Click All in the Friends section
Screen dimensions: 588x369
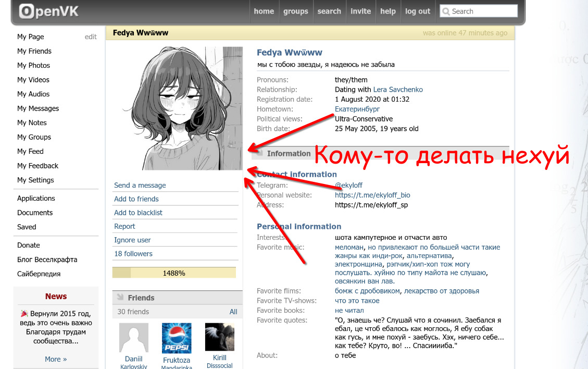pyautogui.click(x=233, y=312)
